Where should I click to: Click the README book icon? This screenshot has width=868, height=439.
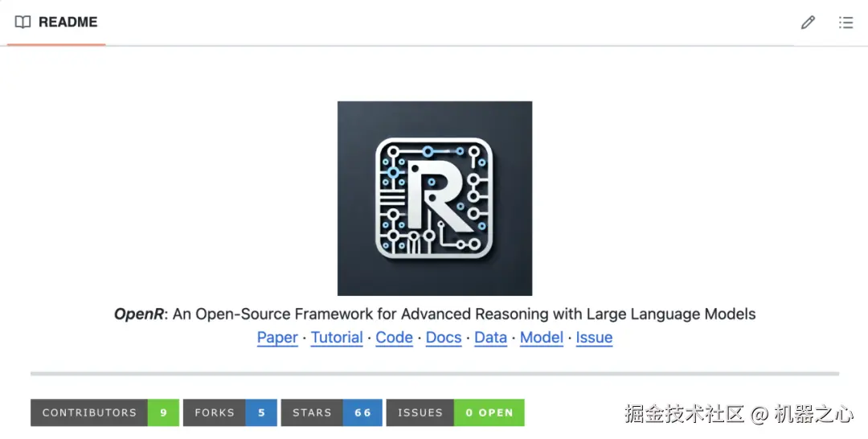click(23, 23)
